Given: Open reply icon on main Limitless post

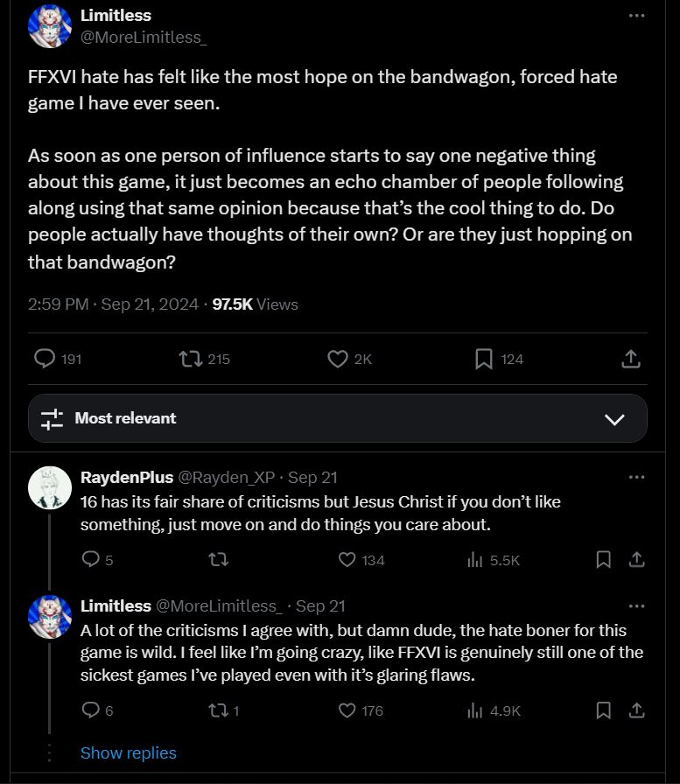Looking at the screenshot, I should click(45, 359).
